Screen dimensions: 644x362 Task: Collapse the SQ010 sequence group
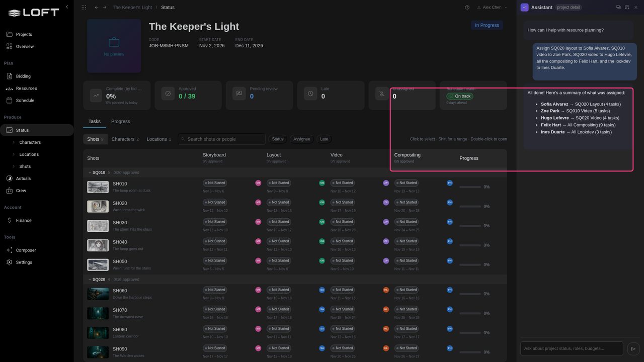(90, 172)
